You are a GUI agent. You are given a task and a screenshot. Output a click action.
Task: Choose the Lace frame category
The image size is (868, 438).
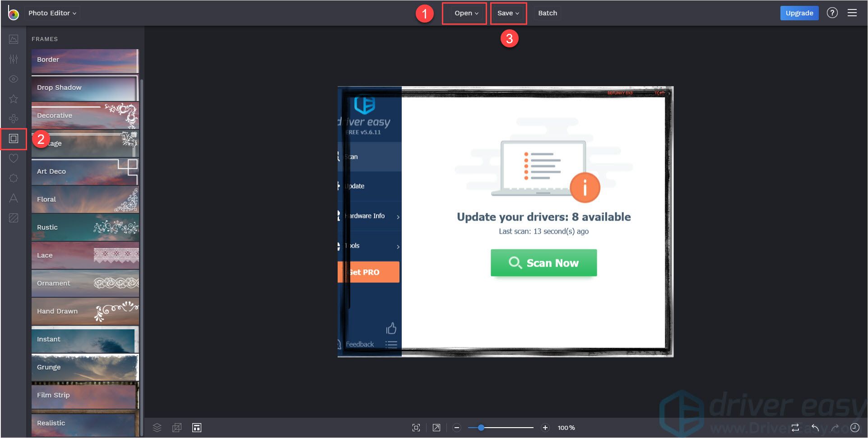[x=85, y=256]
